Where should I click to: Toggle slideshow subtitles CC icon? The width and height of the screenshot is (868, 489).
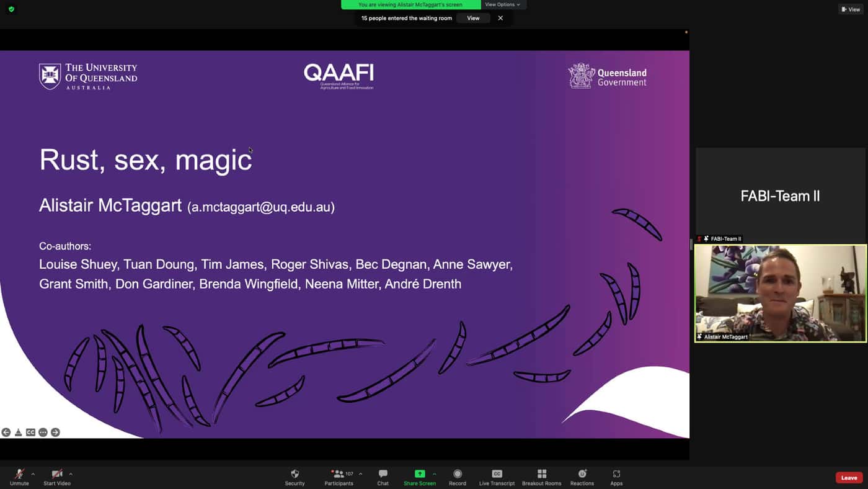30,433
